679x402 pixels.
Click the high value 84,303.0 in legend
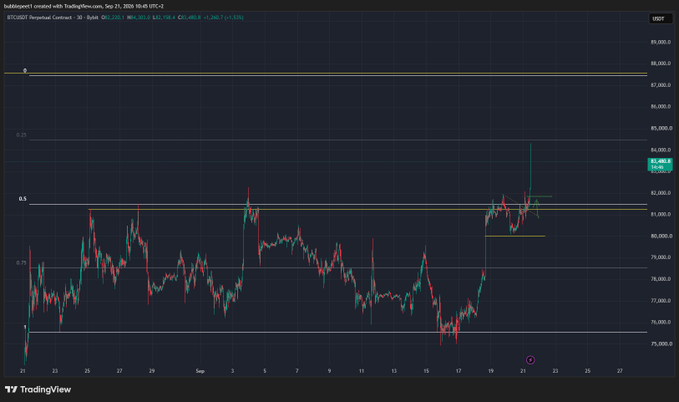[x=139, y=17]
